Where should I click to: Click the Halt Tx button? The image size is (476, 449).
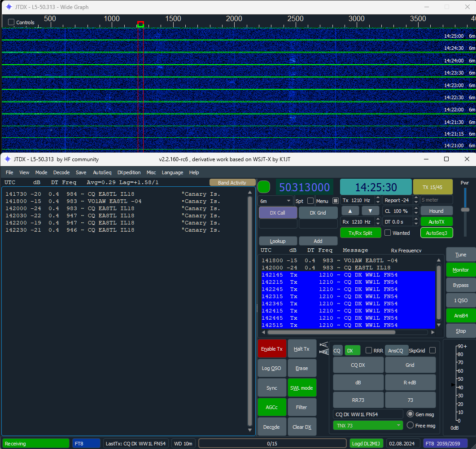[x=301, y=349]
